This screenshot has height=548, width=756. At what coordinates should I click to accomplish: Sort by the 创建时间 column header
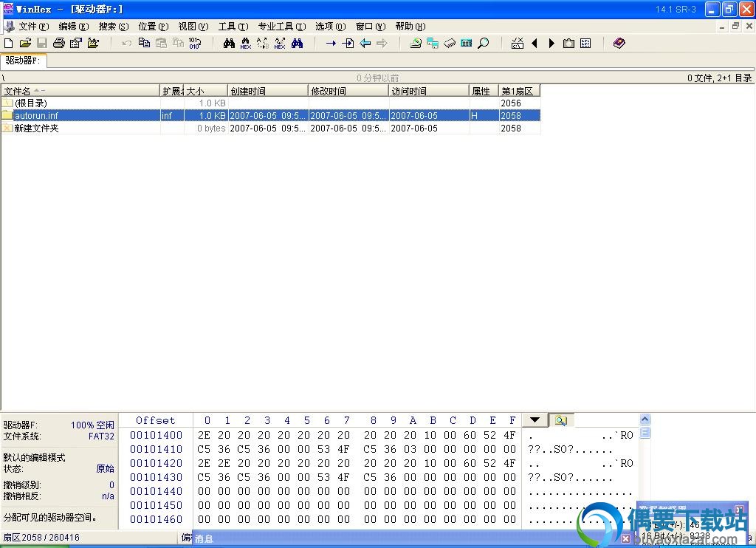(267, 91)
